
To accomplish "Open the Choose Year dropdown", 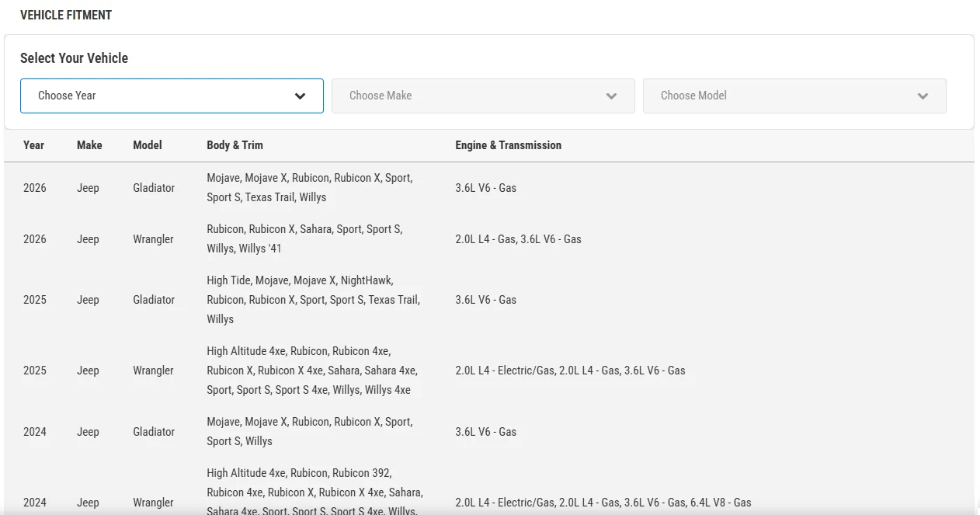I will tap(172, 96).
